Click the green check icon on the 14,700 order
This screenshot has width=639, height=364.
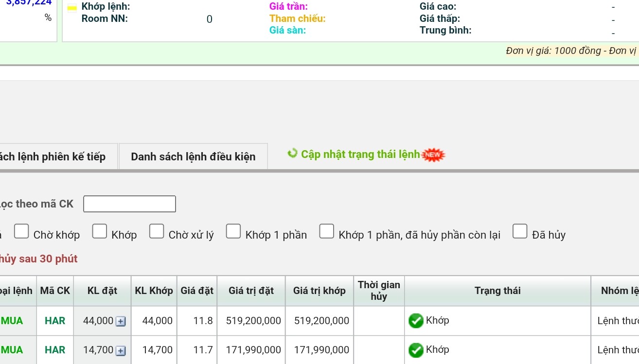click(x=416, y=350)
